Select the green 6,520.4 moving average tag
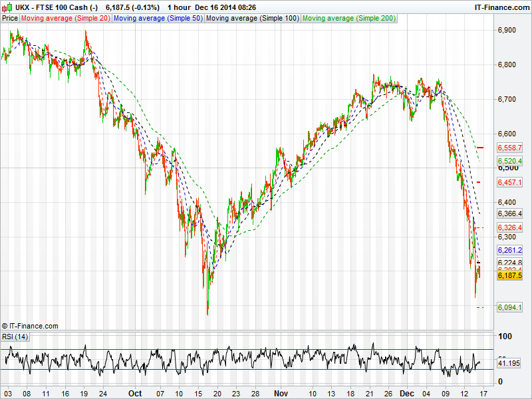The image size is (532, 399). pyautogui.click(x=510, y=161)
